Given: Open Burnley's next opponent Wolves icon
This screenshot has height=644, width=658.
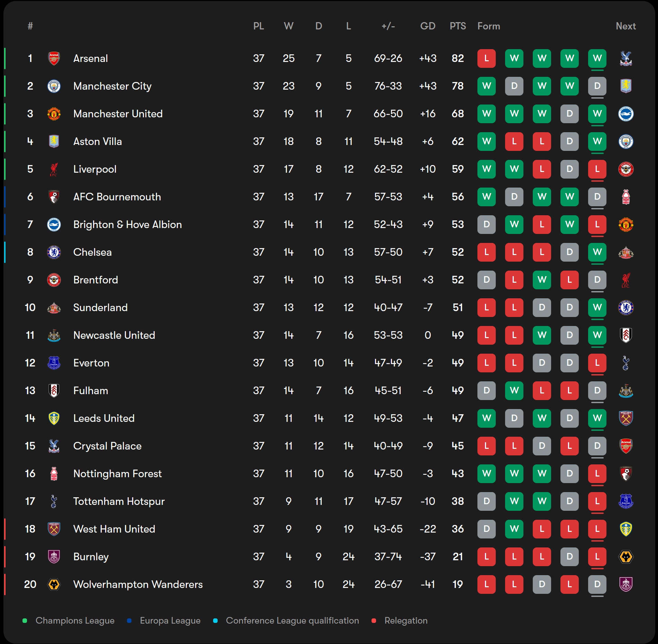Looking at the screenshot, I should [x=626, y=557].
